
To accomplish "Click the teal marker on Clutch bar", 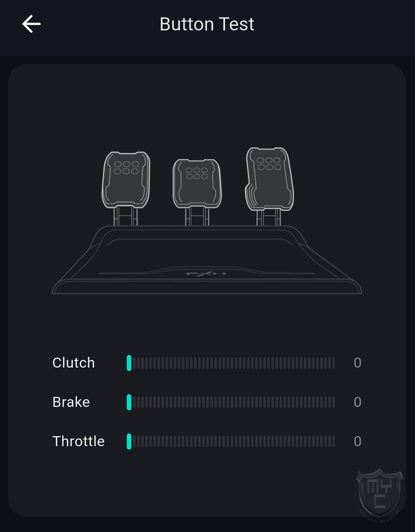I will point(129,363).
